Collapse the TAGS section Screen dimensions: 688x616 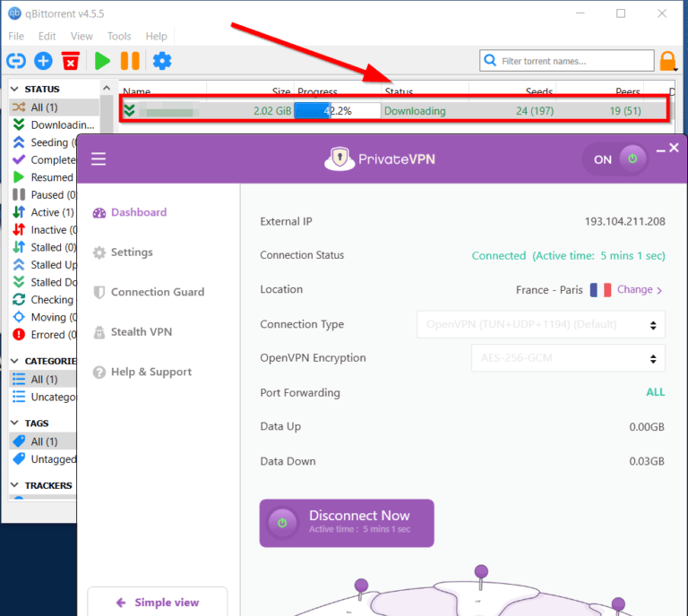[x=14, y=423]
